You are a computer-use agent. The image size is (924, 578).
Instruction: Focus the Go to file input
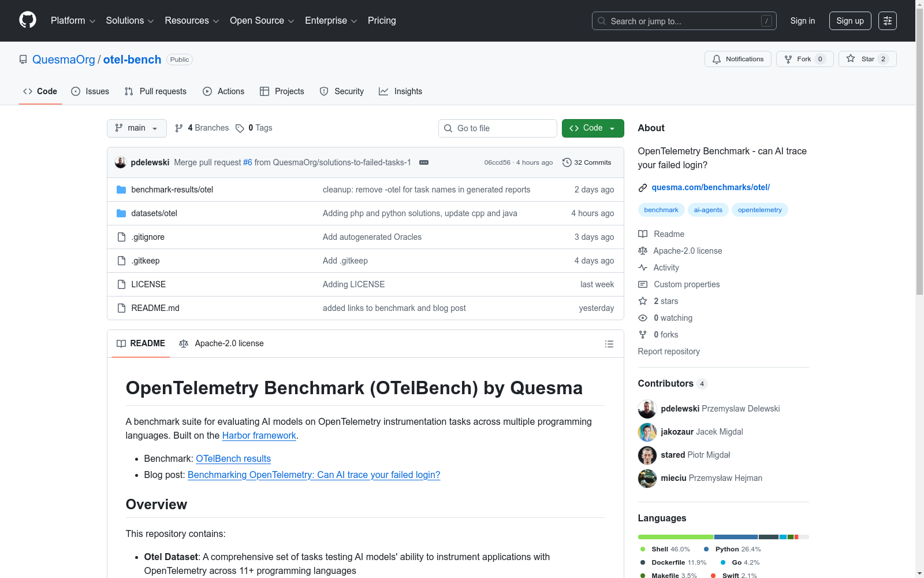point(498,128)
